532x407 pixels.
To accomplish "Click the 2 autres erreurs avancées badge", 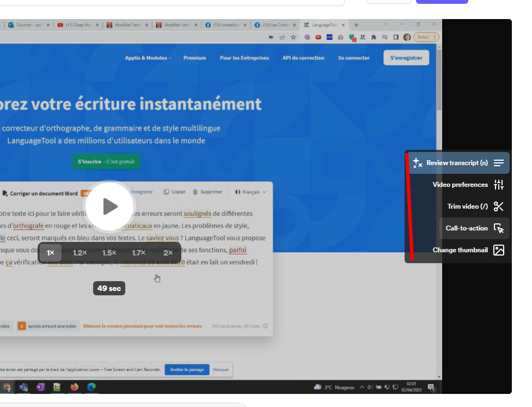I will (x=47, y=326).
